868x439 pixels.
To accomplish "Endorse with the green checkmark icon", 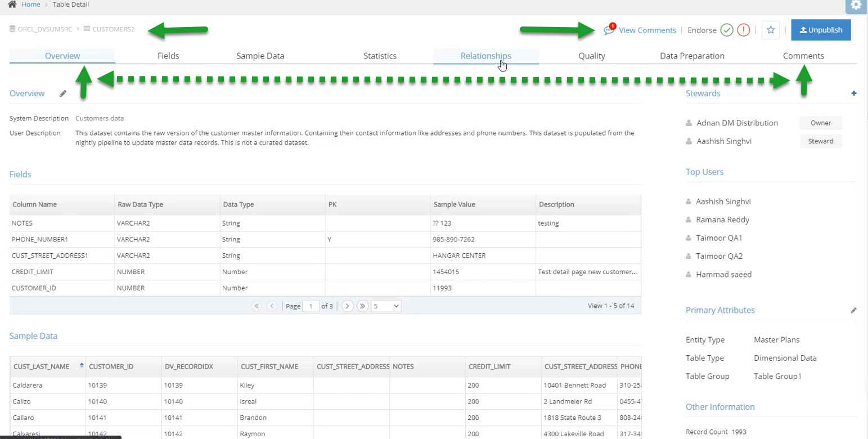I will click(726, 30).
